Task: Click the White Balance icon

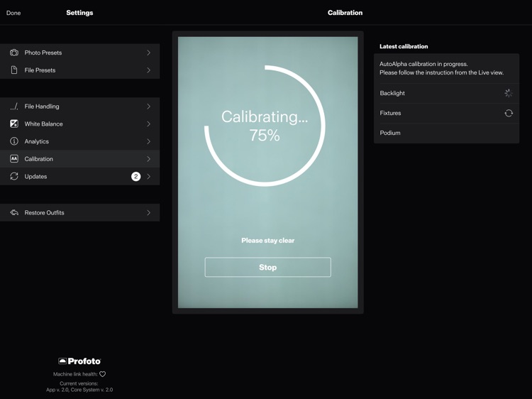Action: point(14,124)
